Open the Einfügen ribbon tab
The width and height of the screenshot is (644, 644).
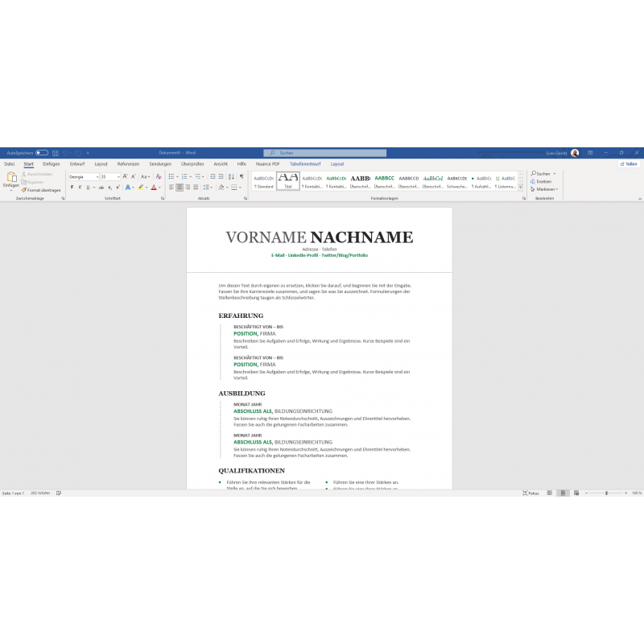pyautogui.click(x=52, y=163)
